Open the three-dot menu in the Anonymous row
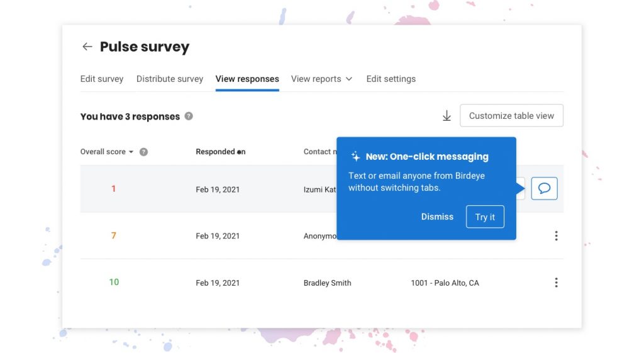Image resolution: width=644 pixels, height=353 pixels. (x=556, y=236)
